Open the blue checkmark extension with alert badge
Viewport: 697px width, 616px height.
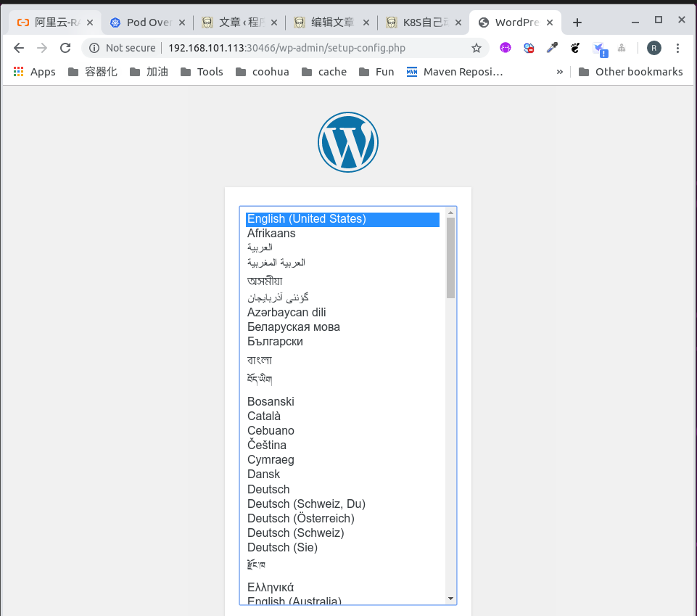[x=600, y=49]
